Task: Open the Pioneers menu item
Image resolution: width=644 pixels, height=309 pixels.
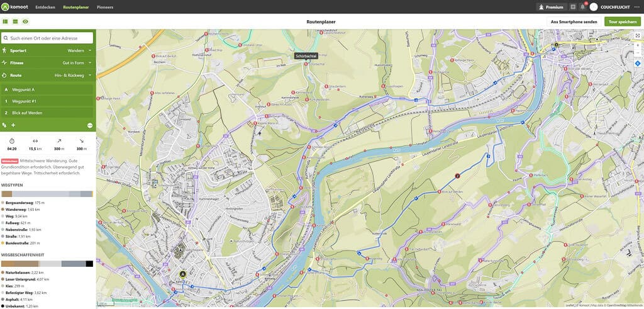Action: point(105,7)
